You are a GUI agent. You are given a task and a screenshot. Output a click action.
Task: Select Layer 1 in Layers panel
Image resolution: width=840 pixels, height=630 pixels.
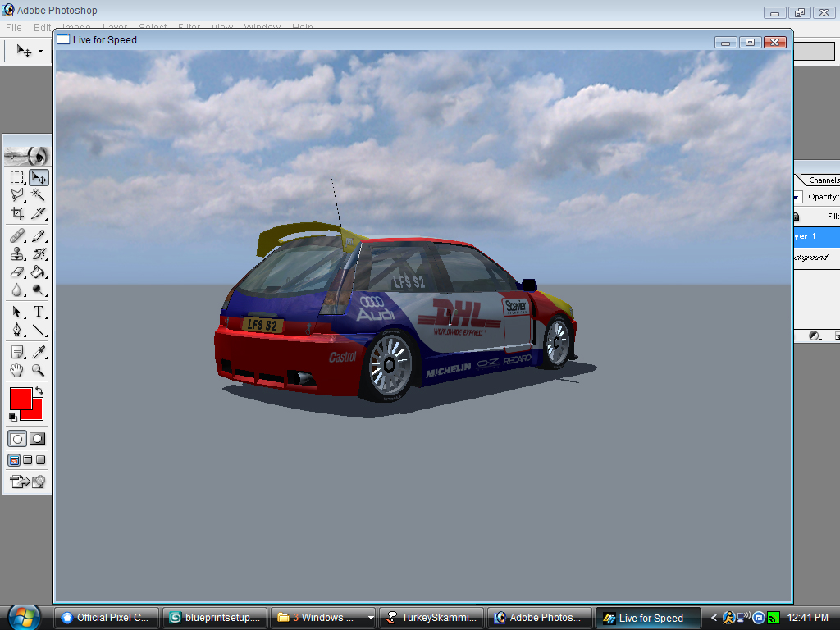tap(816, 236)
